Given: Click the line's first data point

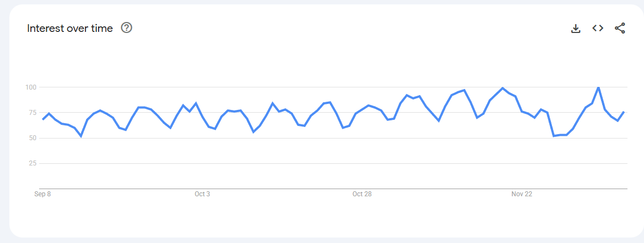Looking at the screenshot, I should tap(43, 119).
